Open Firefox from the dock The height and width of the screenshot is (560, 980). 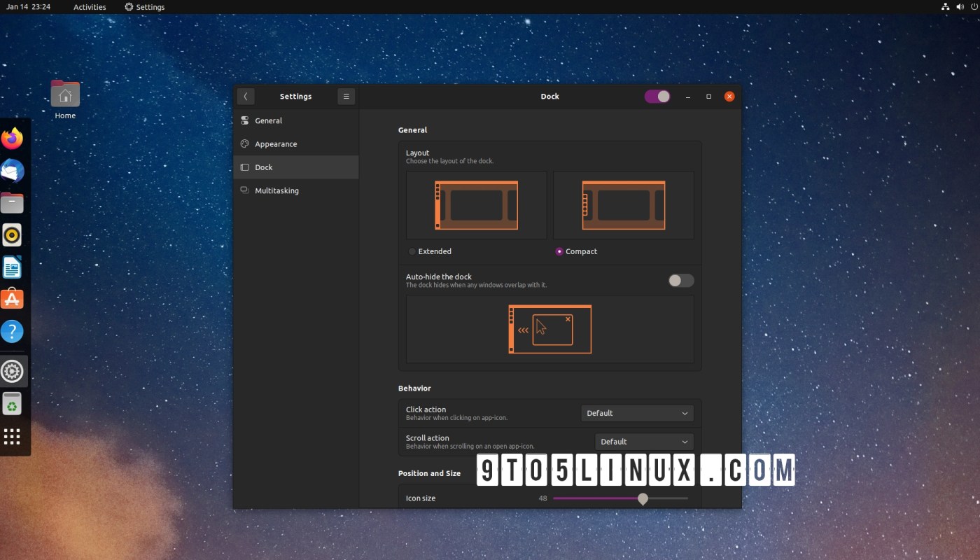tap(13, 139)
